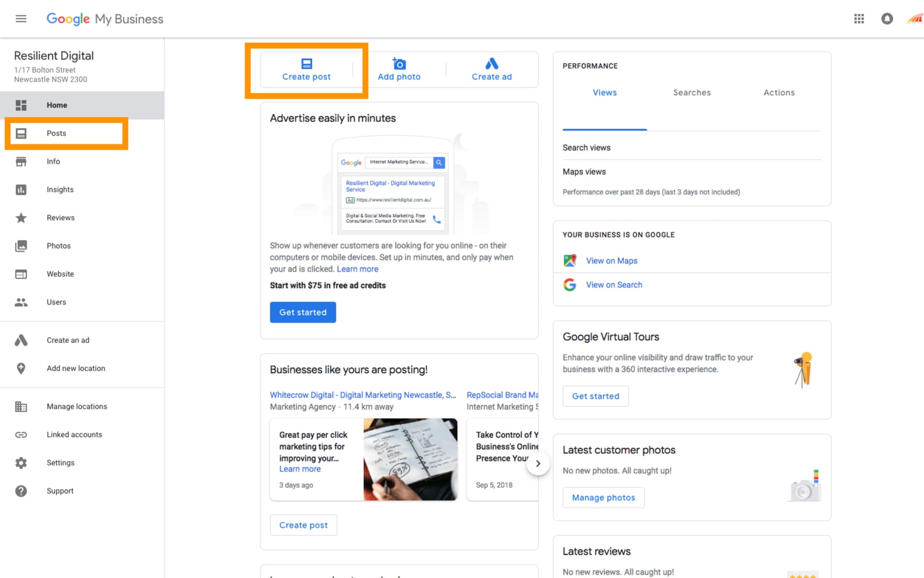The image size is (924, 578).
Task: Click the Create an ad icon
Action: pos(21,340)
